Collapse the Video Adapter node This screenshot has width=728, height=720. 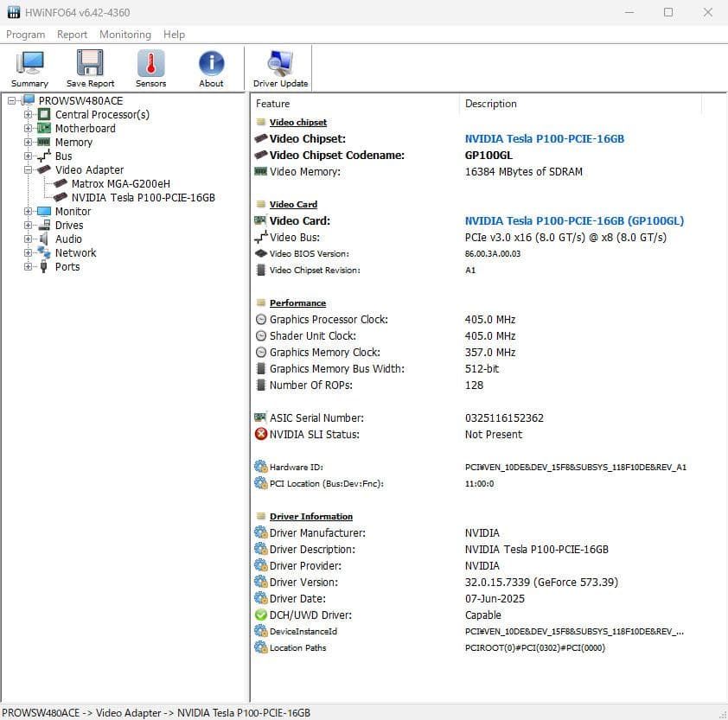(x=29, y=169)
